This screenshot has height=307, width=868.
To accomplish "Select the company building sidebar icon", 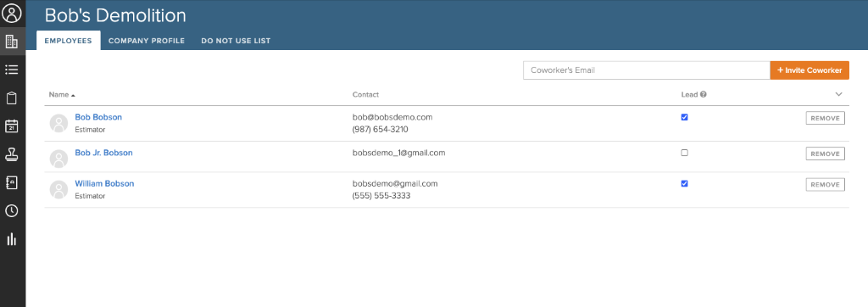I will (x=12, y=41).
